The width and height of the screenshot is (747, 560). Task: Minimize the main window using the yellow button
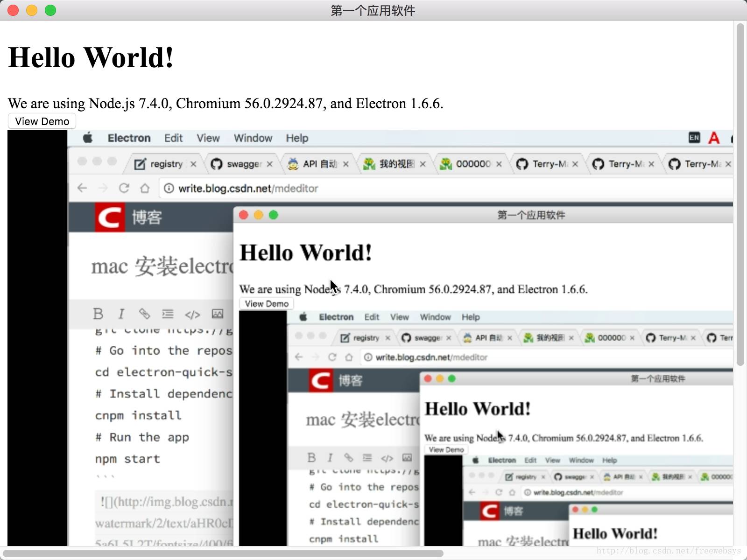pyautogui.click(x=32, y=10)
